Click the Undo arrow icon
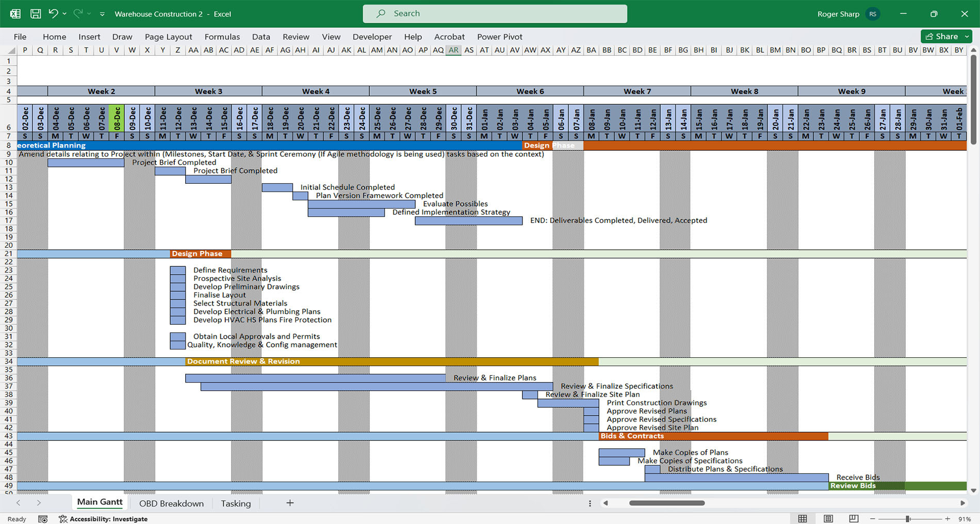 coord(53,13)
